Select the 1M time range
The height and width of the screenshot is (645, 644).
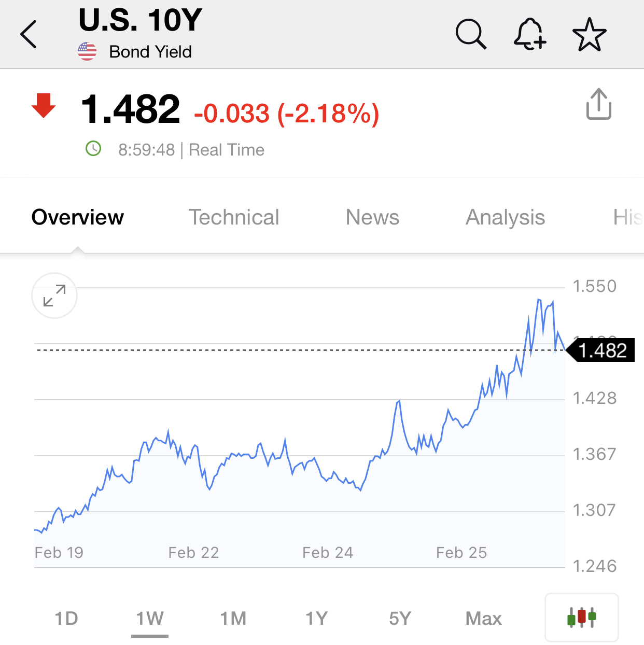pyautogui.click(x=233, y=619)
